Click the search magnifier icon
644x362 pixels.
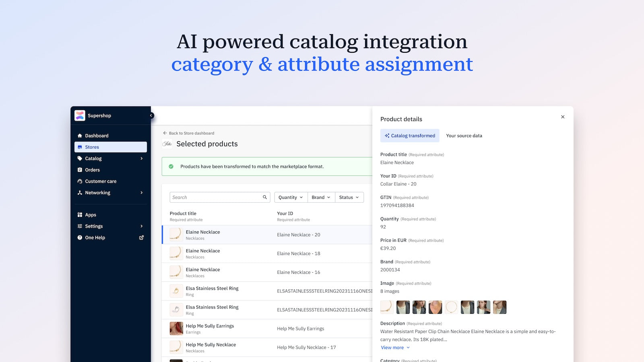coord(264,197)
